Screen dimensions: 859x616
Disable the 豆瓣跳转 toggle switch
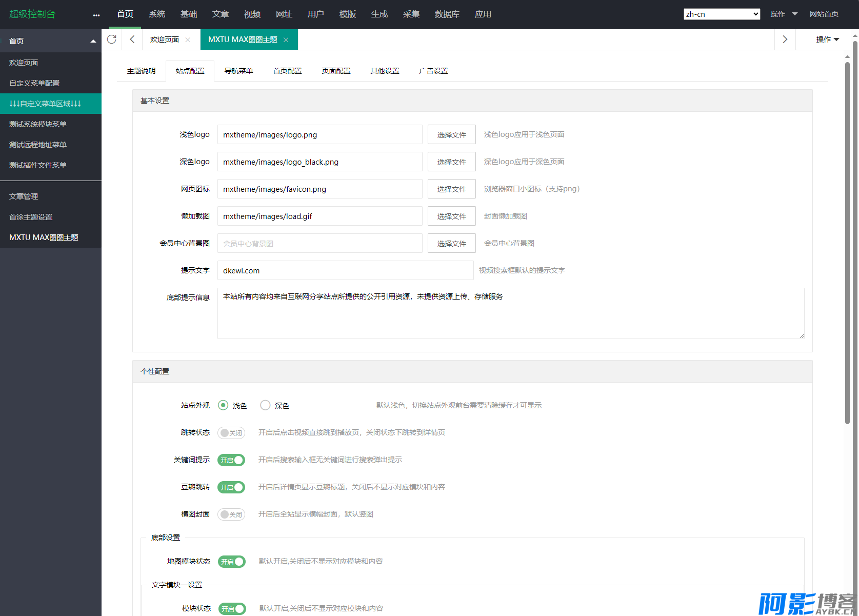point(231,487)
